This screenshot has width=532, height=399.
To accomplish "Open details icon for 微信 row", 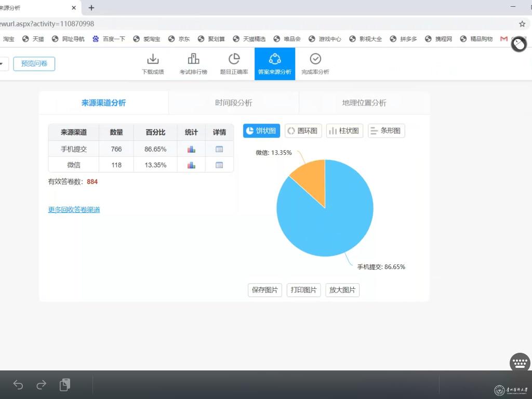I will [219, 165].
